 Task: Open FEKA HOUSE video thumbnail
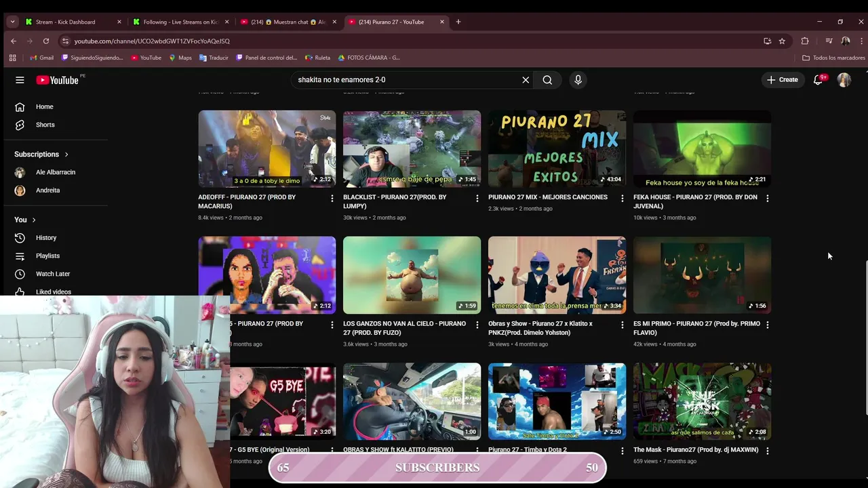[702, 149]
